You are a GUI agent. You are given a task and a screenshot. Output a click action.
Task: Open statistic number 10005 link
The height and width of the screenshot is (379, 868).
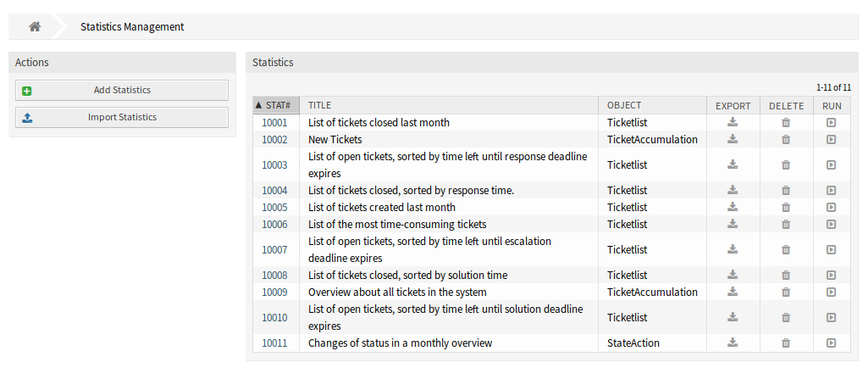click(x=274, y=207)
